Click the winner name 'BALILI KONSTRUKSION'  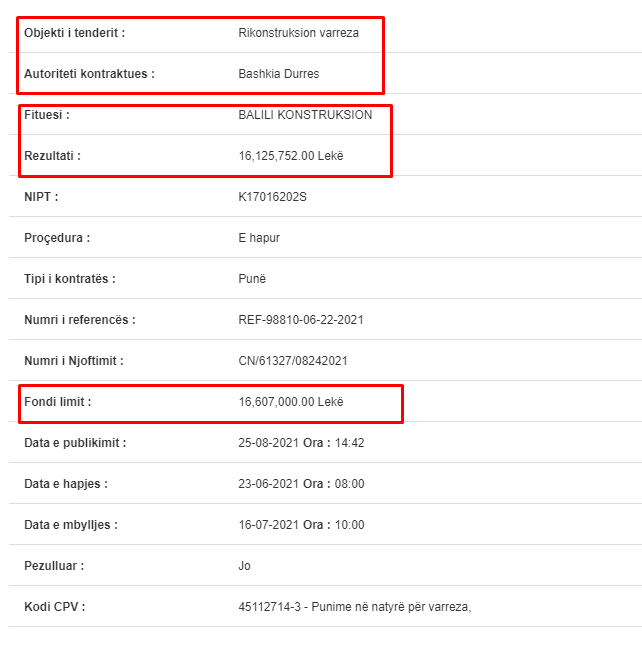click(x=305, y=115)
